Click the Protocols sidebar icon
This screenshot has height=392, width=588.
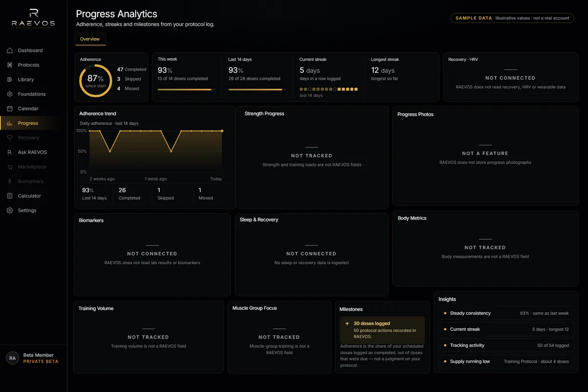point(10,65)
